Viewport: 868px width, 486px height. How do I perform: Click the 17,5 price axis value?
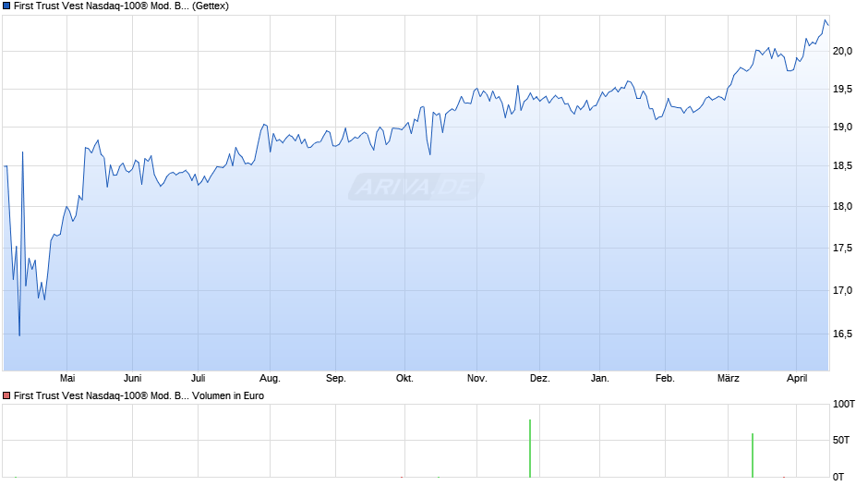tap(842, 248)
